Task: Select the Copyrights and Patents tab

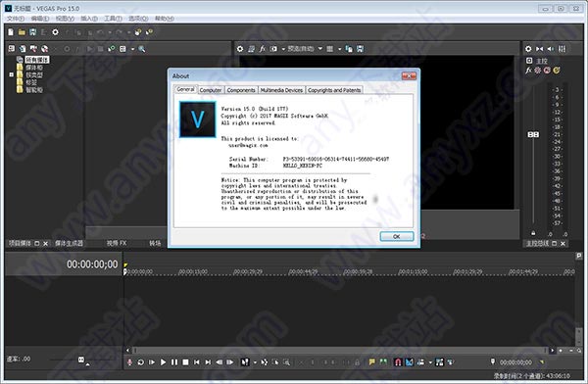Action: coord(334,90)
